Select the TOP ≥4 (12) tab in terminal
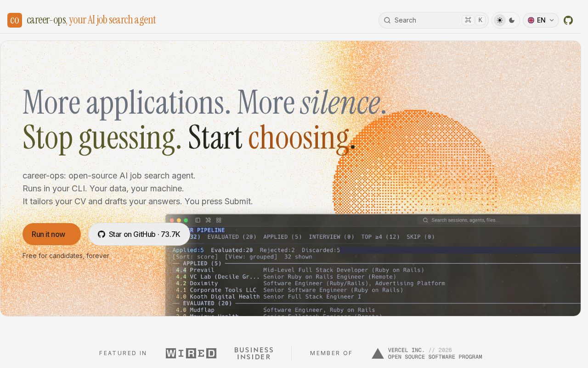 tap(380, 237)
